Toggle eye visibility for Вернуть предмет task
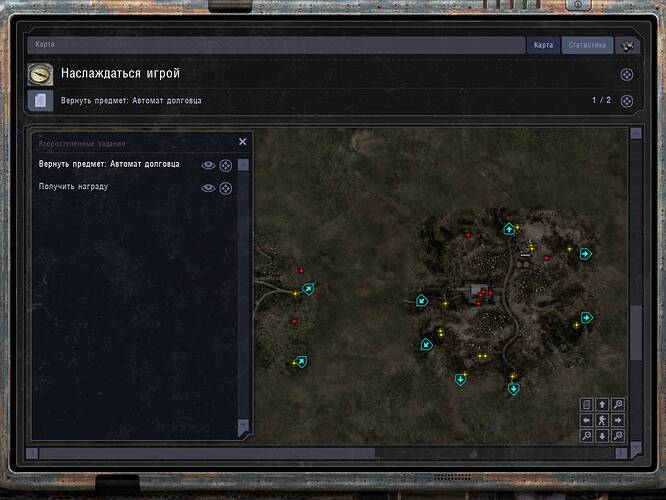666x500 pixels. (208, 165)
